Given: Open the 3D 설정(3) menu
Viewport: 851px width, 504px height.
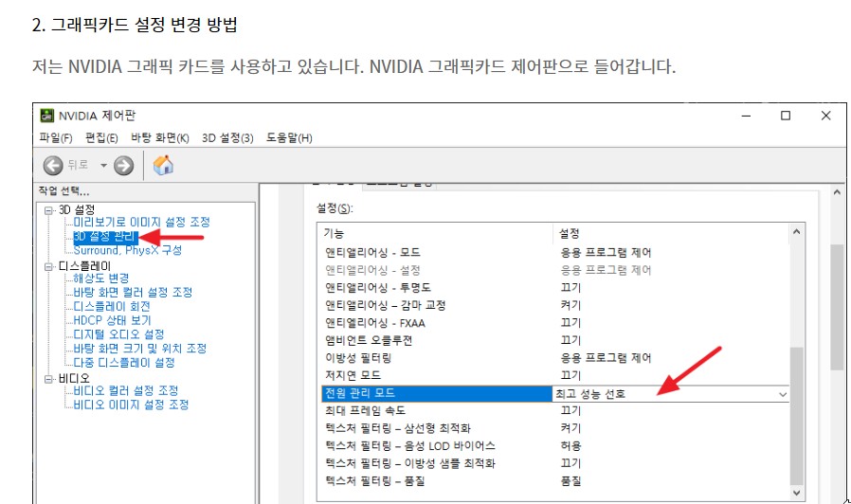Looking at the screenshot, I should coord(227,137).
